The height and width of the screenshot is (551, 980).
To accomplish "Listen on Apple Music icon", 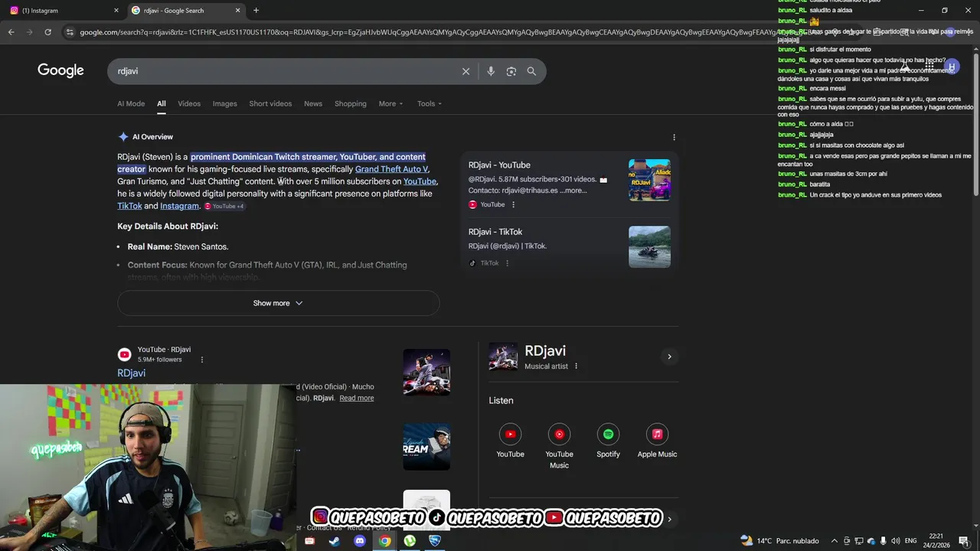I will click(657, 434).
